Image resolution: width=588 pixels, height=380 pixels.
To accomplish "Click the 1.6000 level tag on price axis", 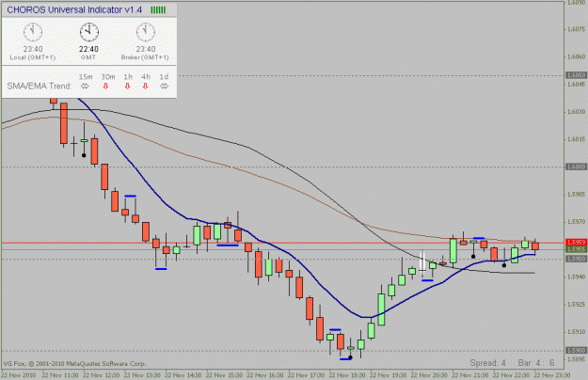I will tap(576, 166).
